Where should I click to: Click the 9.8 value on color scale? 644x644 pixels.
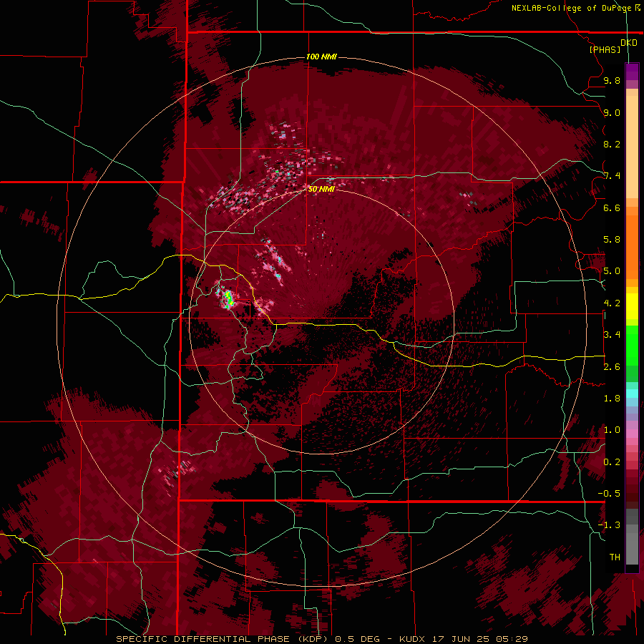point(612,80)
